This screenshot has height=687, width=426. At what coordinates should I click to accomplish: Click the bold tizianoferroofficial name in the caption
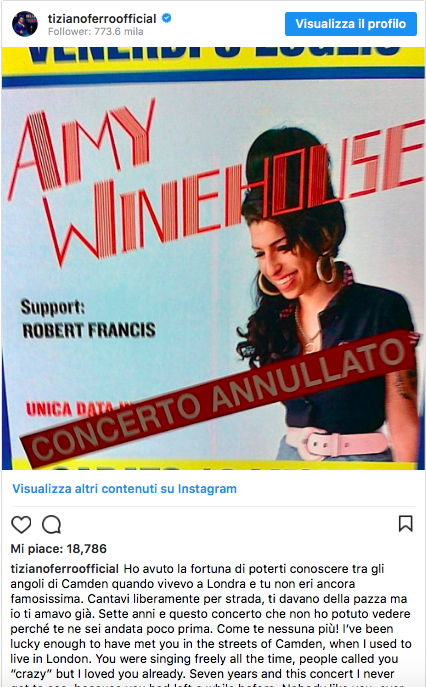64,569
